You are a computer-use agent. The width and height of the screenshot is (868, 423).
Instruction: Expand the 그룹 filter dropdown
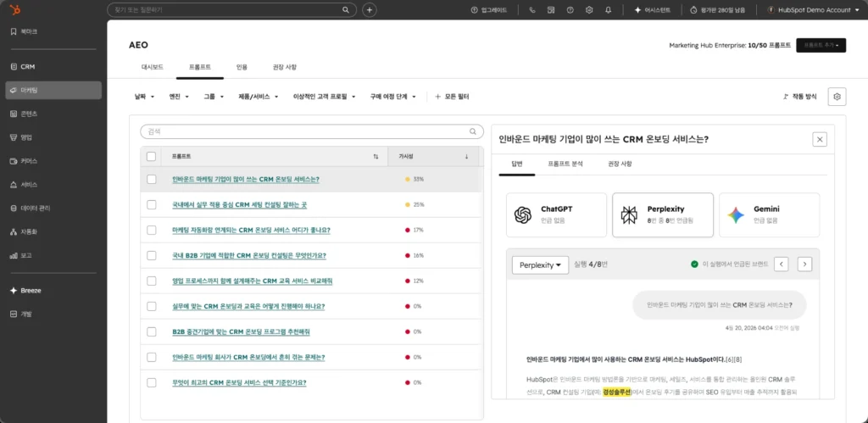coord(214,97)
